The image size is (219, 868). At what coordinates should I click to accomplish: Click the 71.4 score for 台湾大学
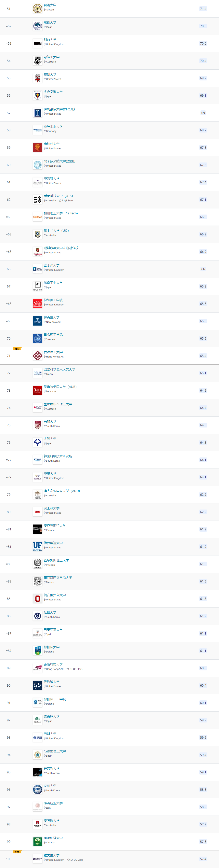pyautogui.click(x=203, y=9)
